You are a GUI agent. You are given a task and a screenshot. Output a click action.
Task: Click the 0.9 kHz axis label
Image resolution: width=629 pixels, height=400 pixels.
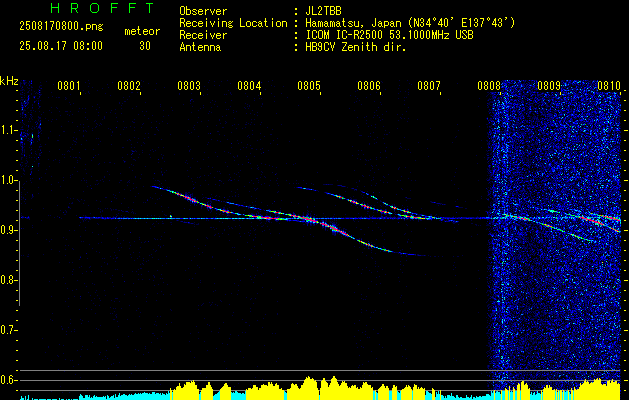point(8,230)
